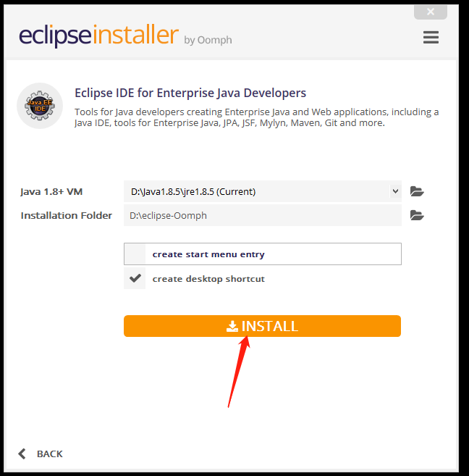Viewport: 469px width, 476px height.
Task: Click the INSTALL button
Action: (x=262, y=326)
